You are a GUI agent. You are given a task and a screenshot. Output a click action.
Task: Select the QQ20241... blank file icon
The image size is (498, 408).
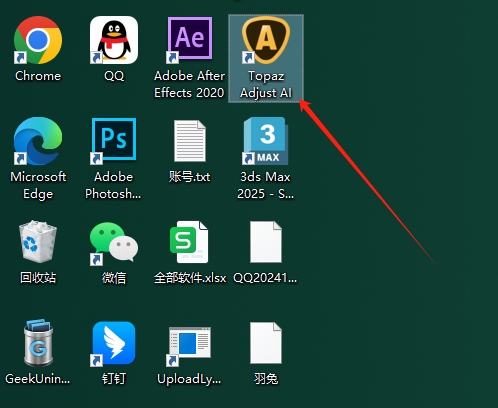click(266, 242)
